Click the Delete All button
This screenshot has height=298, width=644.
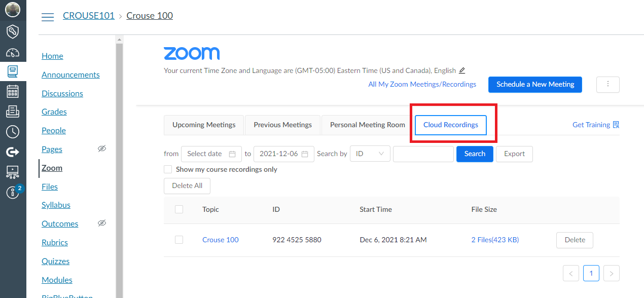click(x=187, y=185)
